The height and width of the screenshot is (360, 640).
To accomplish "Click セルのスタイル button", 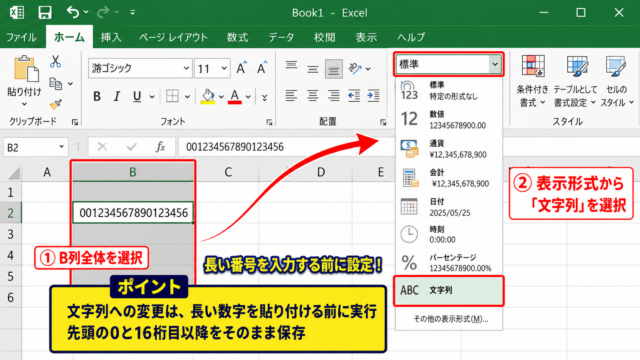I will (x=616, y=82).
